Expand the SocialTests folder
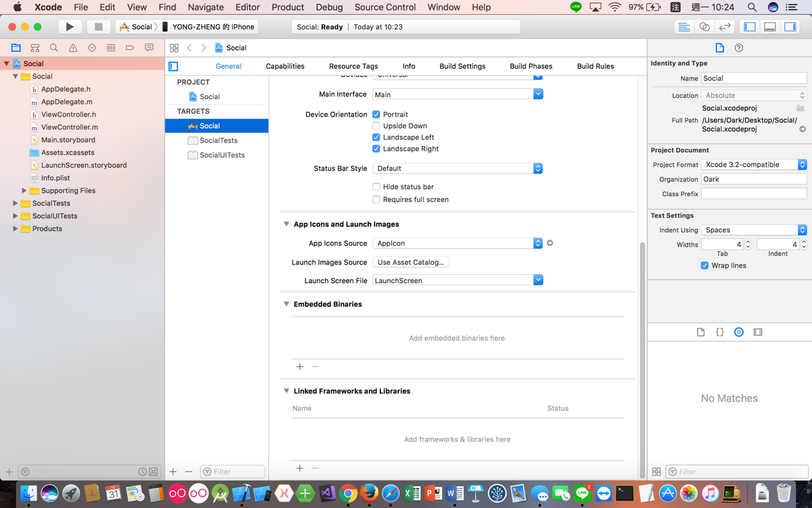 coord(15,204)
